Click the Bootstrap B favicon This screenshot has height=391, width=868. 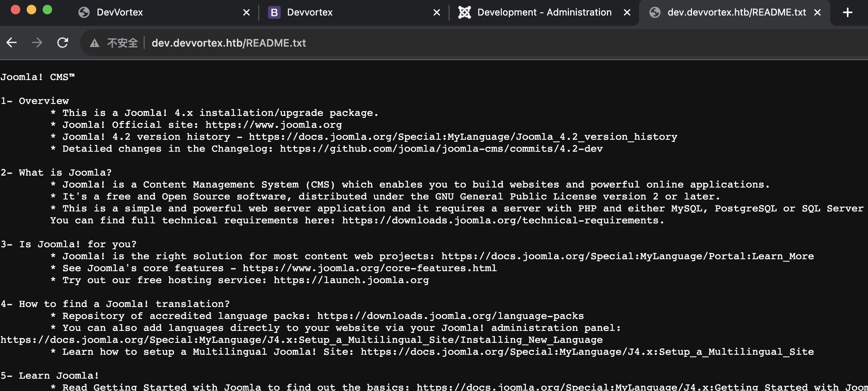coord(274,12)
